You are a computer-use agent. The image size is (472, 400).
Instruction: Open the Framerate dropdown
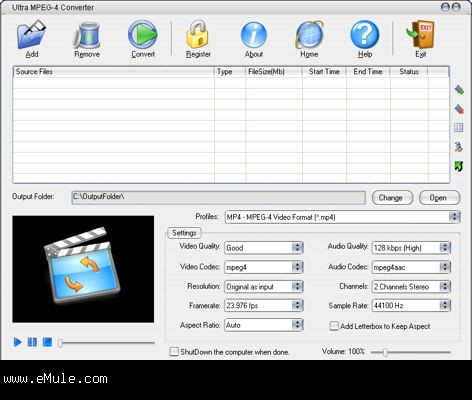pyautogui.click(x=264, y=305)
